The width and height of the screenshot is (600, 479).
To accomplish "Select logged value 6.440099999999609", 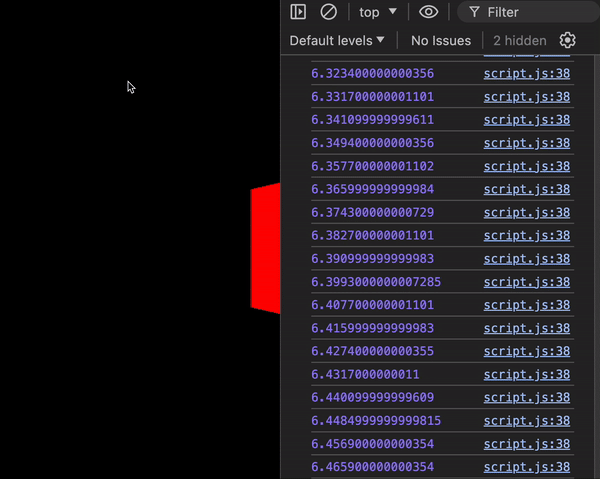I will [372, 398].
